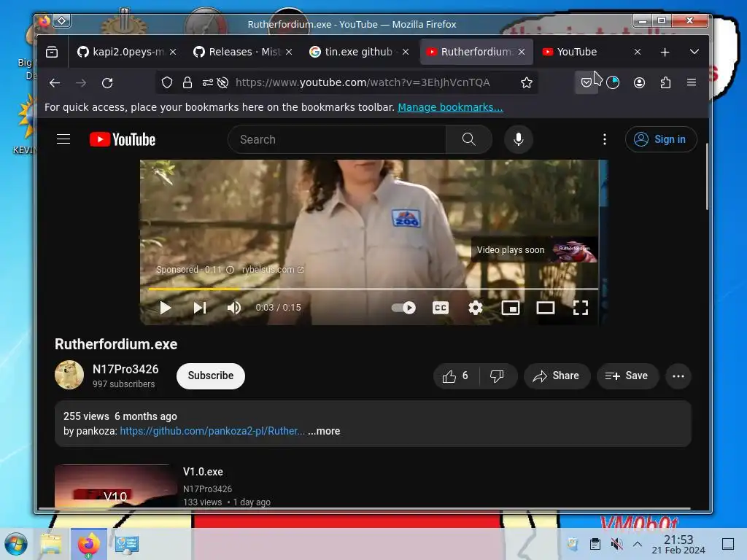Open V1.0.exe suggested video thumbnail
Screen dimensions: 747x560
click(x=115, y=486)
